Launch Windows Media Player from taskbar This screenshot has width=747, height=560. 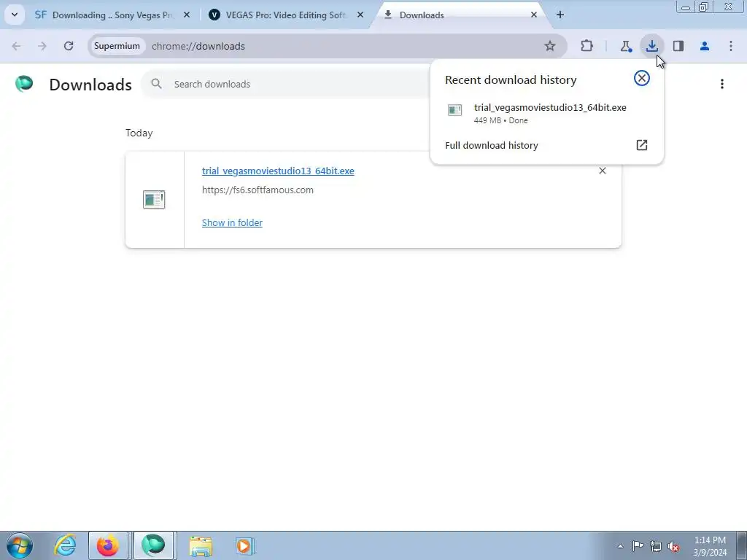coord(245,545)
